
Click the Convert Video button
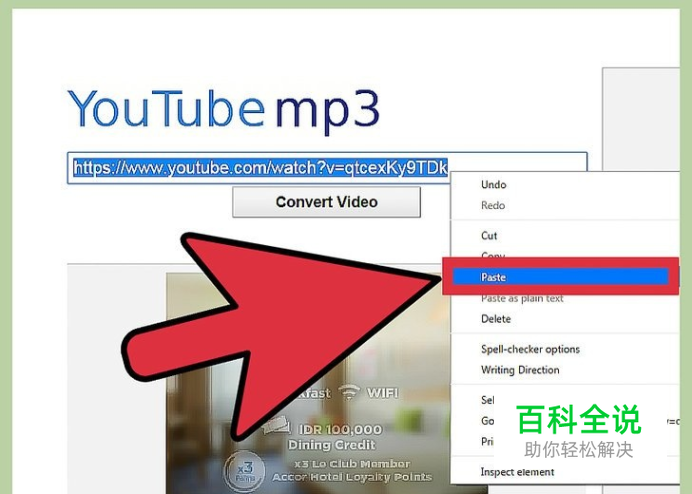327,202
